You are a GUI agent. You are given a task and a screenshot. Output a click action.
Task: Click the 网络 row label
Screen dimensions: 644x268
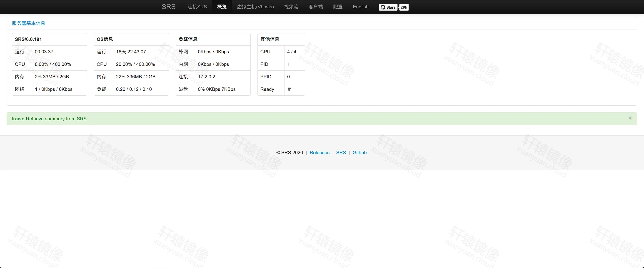click(x=20, y=89)
